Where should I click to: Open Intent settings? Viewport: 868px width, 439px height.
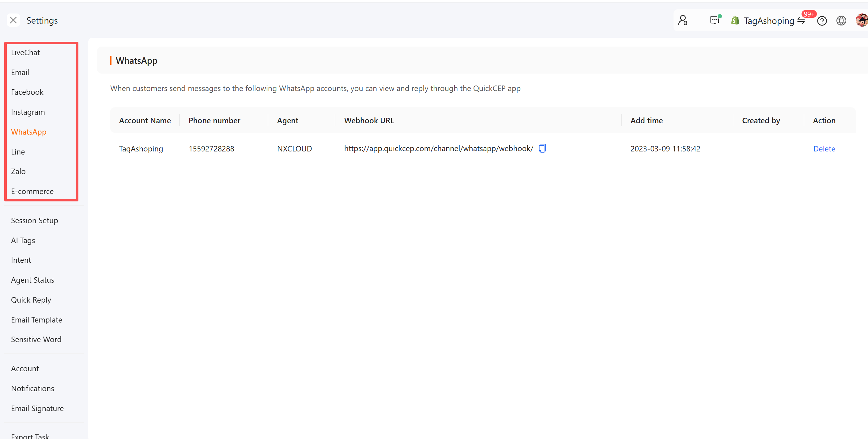[x=21, y=260]
